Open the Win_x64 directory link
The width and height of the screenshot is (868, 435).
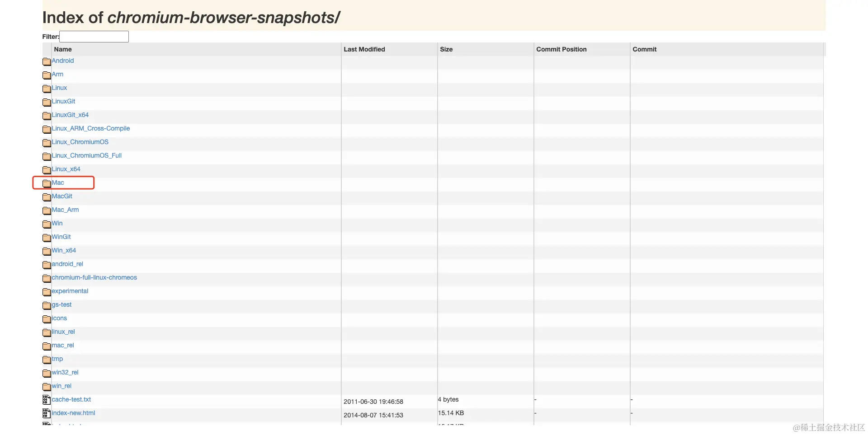click(x=64, y=250)
